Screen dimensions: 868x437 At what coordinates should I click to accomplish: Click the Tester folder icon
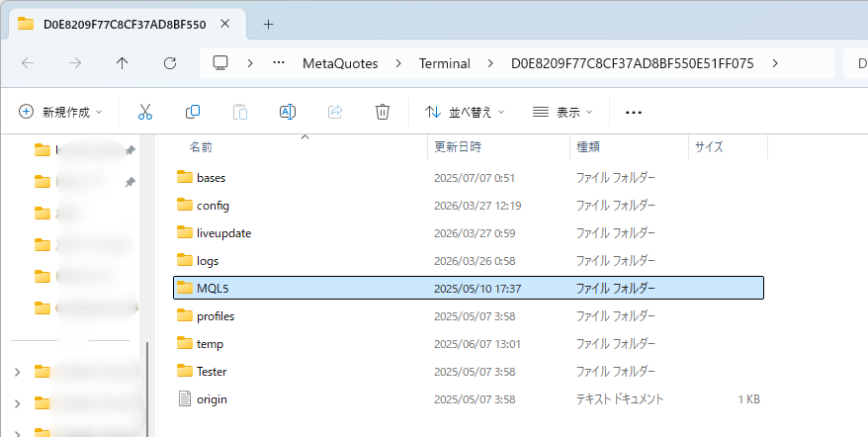click(184, 371)
